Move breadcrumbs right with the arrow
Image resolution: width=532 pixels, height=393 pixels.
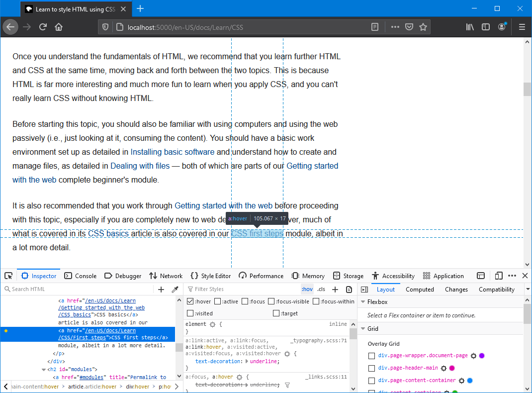tap(177, 386)
